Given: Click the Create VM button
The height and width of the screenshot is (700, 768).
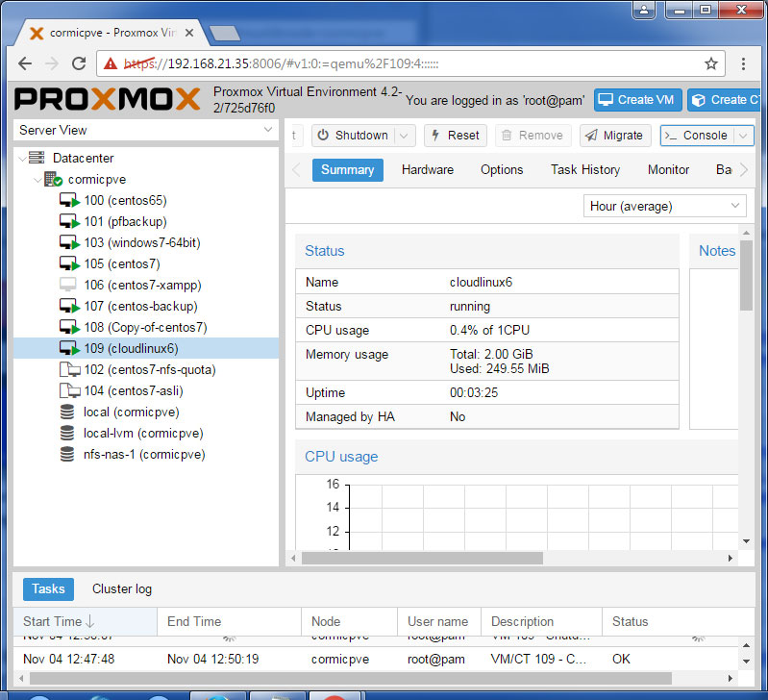Looking at the screenshot, I should [637, 100].
